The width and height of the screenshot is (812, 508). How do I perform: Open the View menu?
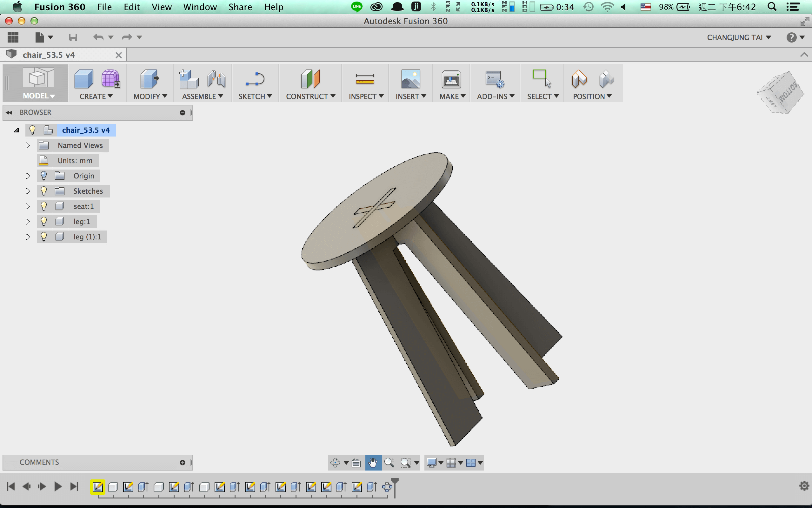click(162, 7)
